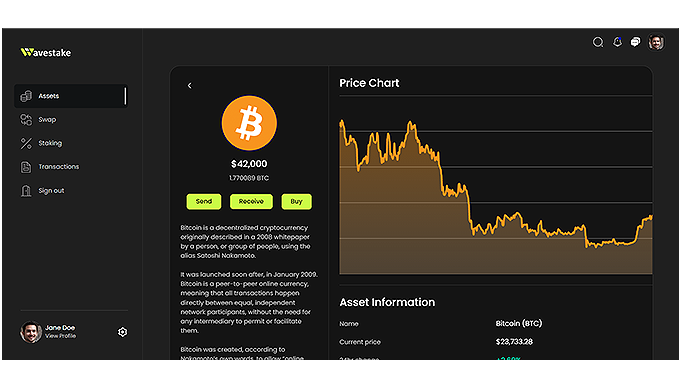Click the Bitcoin coin logo
This screenshot has width=680, height=390.
[249, 123]
